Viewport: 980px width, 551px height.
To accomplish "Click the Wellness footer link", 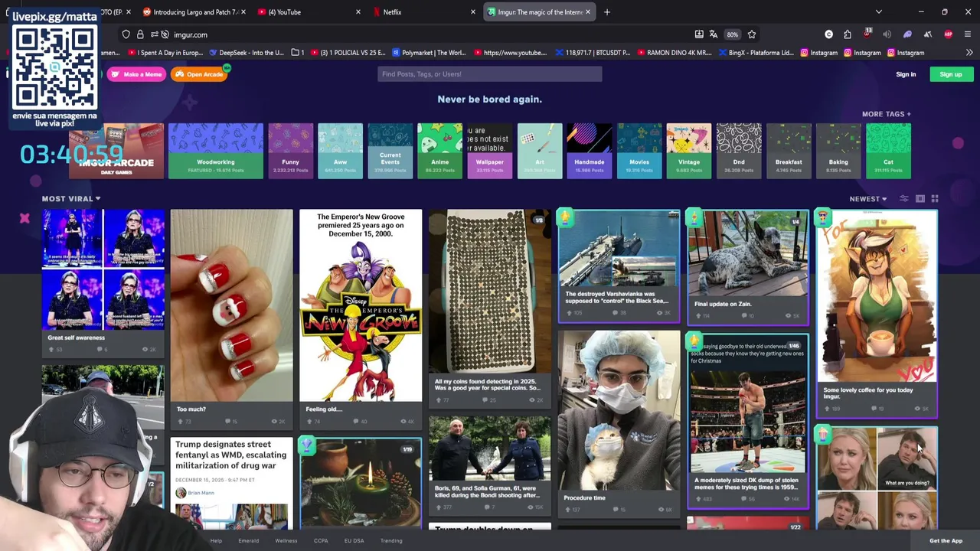I will [x=286, y=541].
